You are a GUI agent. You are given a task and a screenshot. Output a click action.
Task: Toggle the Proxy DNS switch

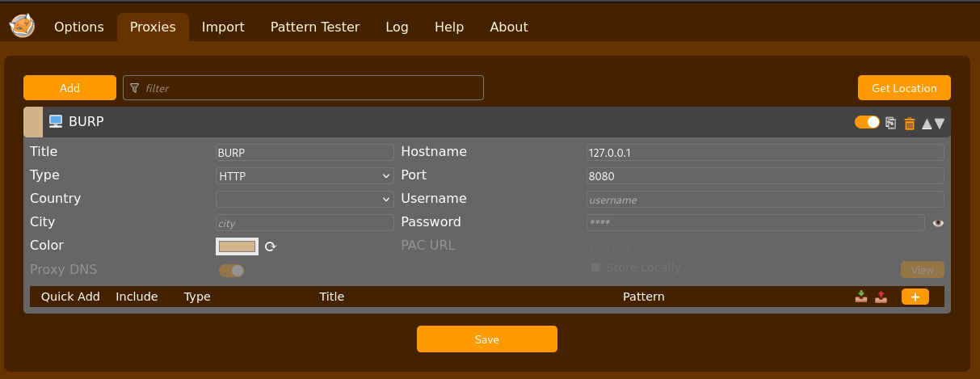[231, 271]
